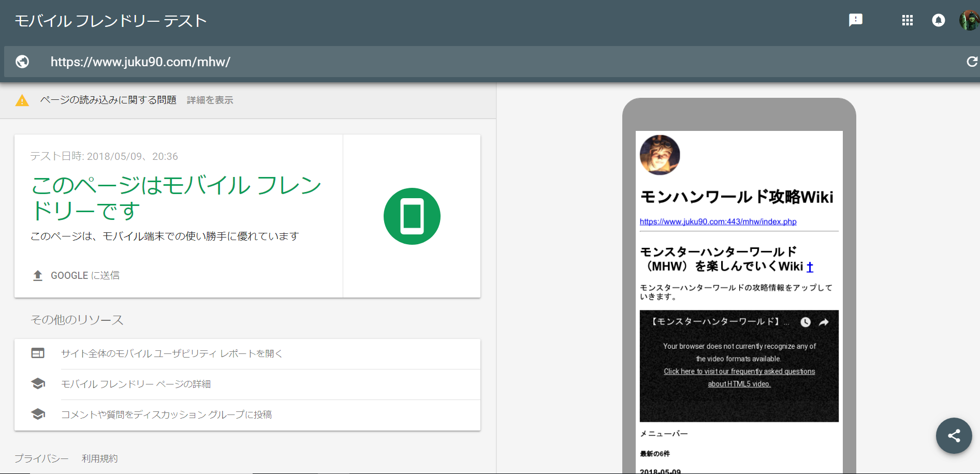The height and width of the screenshot is (474, 980).
Task: Open サイト全体のモバイル ユーザビリティ レポートを開く
Action: click(x=172, y=353)
